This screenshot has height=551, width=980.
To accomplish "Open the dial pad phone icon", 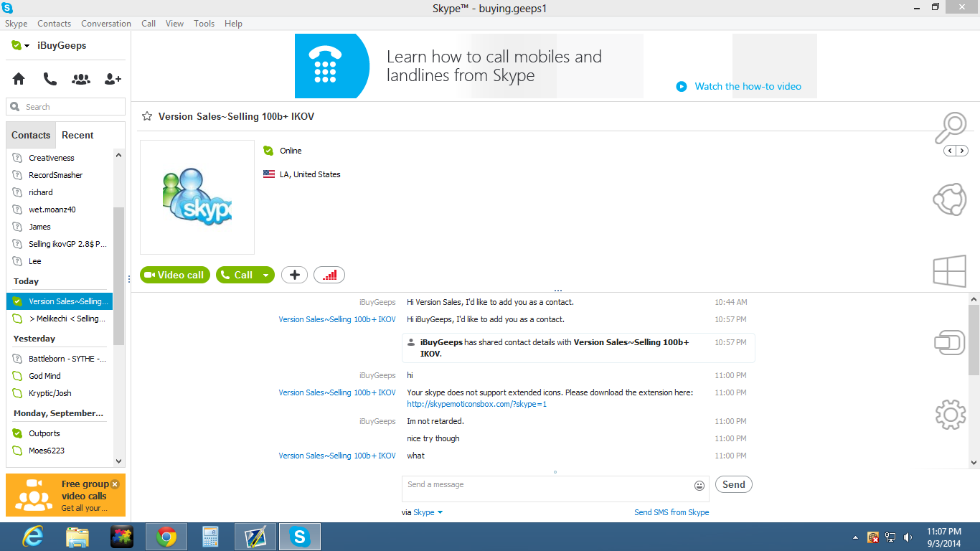I will coord(50,79).
